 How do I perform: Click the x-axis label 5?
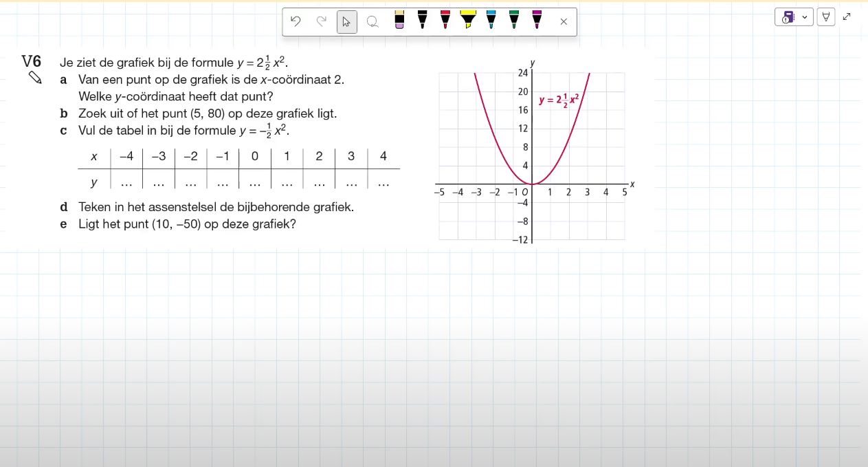[x=625, y=193]
